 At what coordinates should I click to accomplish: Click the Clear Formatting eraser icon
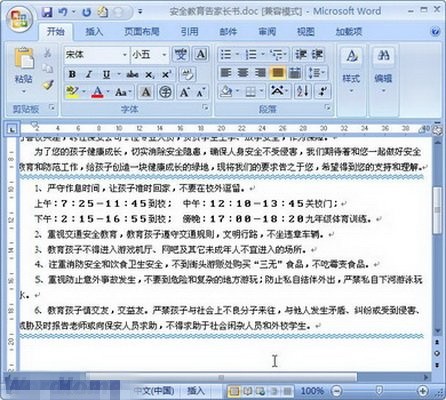[188, 74]
